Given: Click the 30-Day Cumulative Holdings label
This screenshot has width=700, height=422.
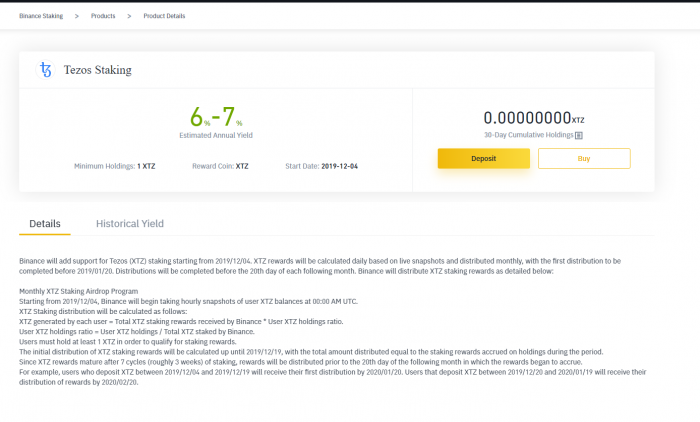Looking at the screenshot, I should [x=529, y=135].
